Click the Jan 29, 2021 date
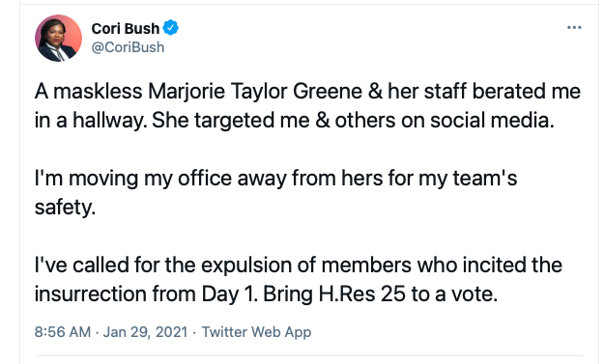 click(145, 332)
